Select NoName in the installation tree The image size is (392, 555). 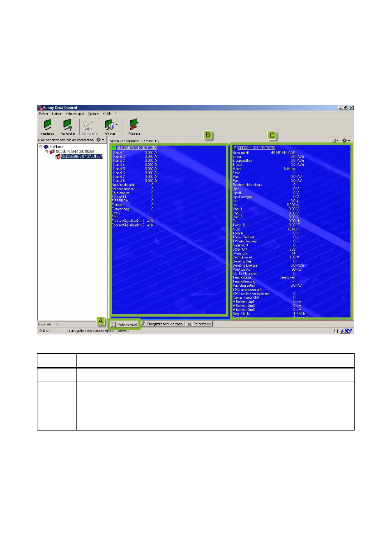coord(57,147)
